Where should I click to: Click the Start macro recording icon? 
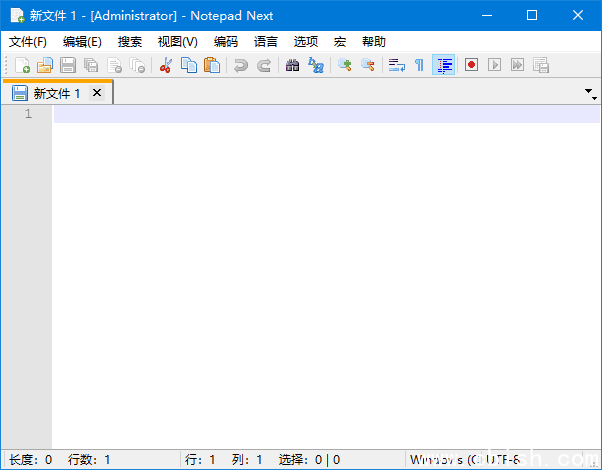(x=471, y=65)
